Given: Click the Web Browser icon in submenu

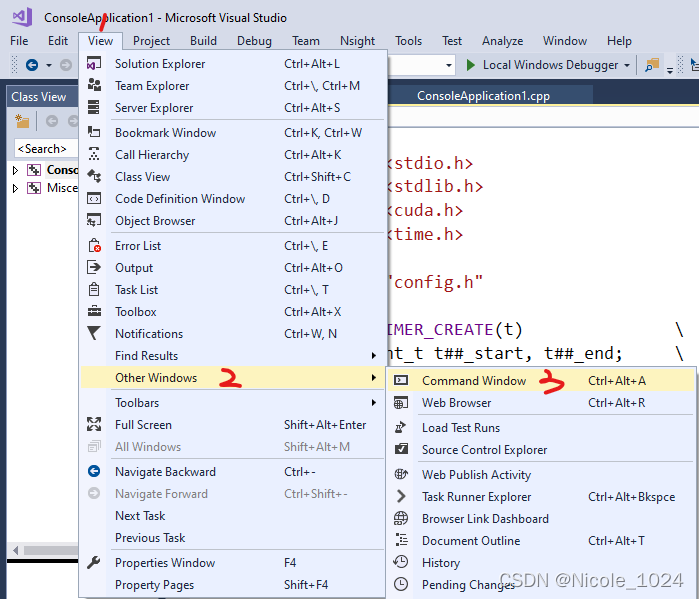Looking at the screenshot, I should (x=401, y=402).
